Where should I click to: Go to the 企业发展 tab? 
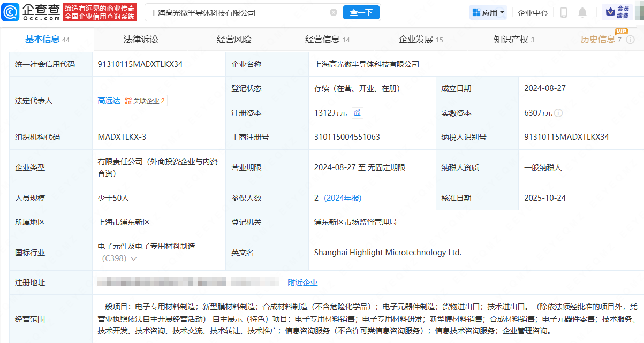coord(420,40)
